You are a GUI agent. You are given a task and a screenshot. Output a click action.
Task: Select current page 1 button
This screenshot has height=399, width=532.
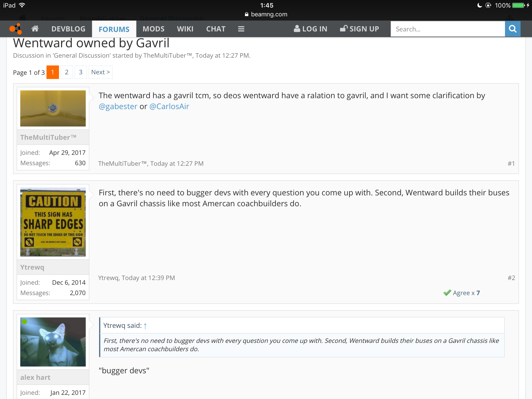[53, 72]
